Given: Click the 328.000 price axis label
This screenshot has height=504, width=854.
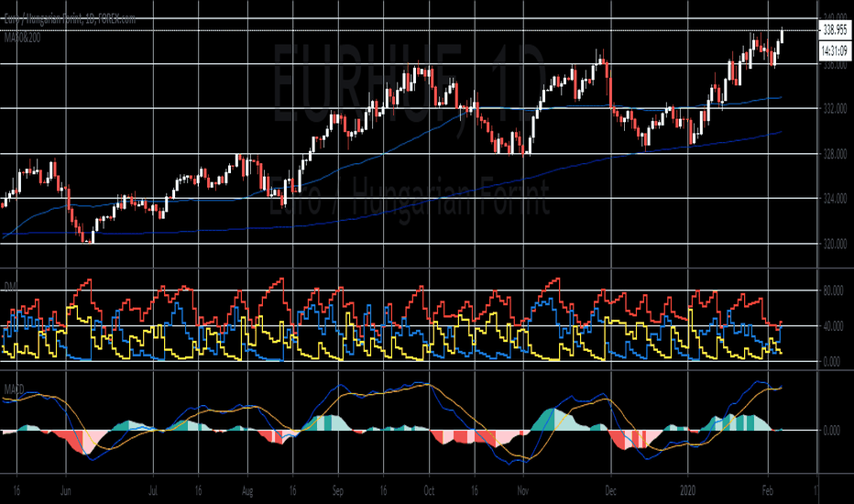Looking at the screenshot, I should pos(835,154).
